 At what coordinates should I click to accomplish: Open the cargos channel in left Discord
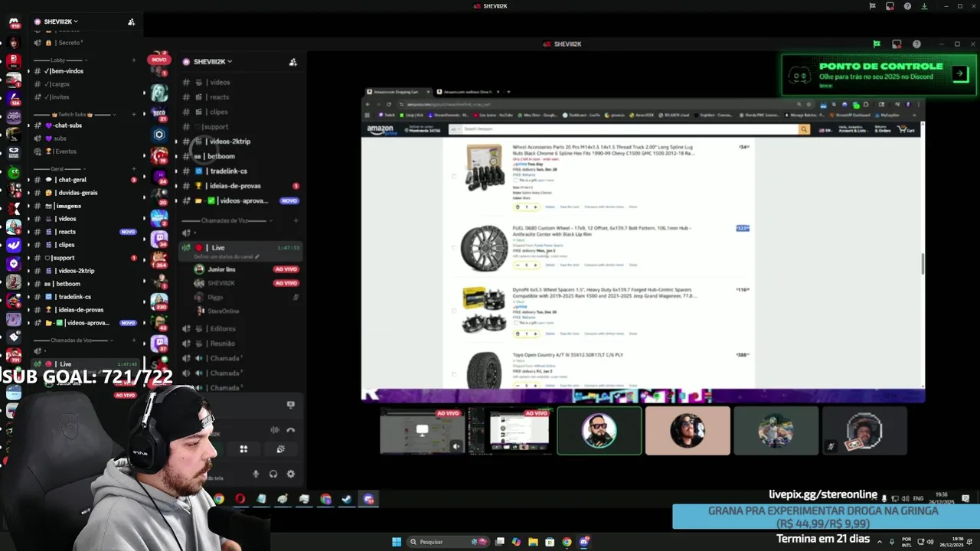[85, 84]
